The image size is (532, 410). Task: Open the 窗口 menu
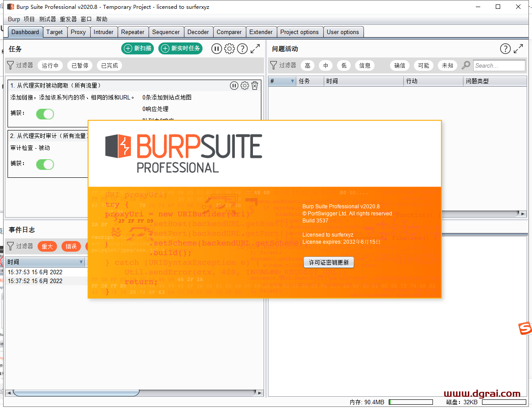coord(86,19)
